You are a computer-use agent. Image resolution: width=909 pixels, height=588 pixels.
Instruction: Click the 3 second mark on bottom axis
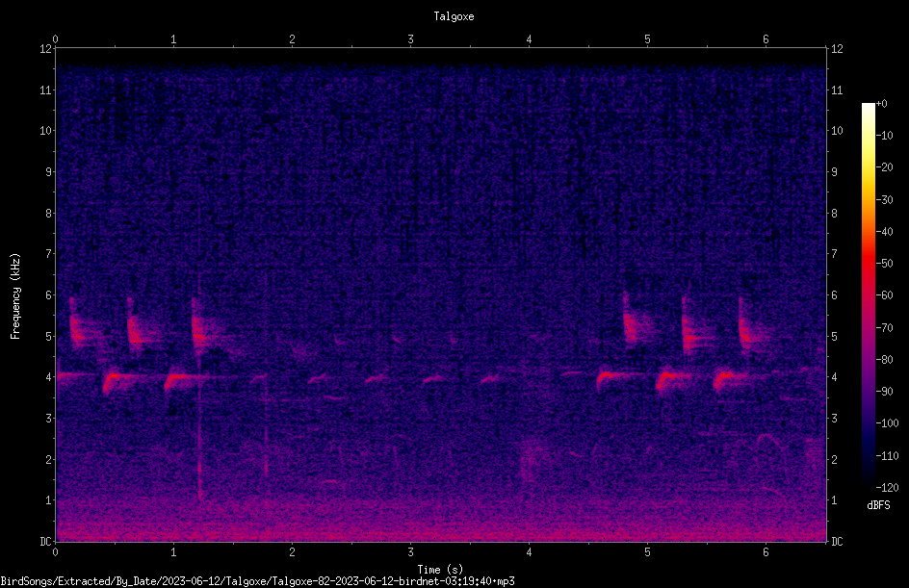coord(410,552)
